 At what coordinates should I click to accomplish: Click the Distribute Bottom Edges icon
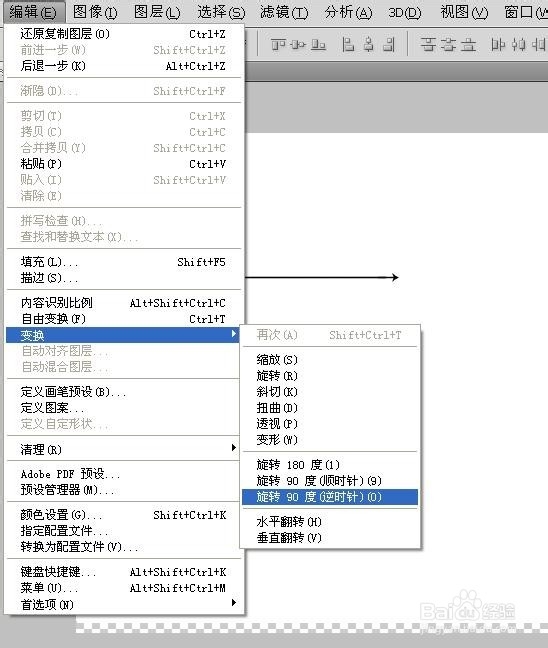point(468,44)
